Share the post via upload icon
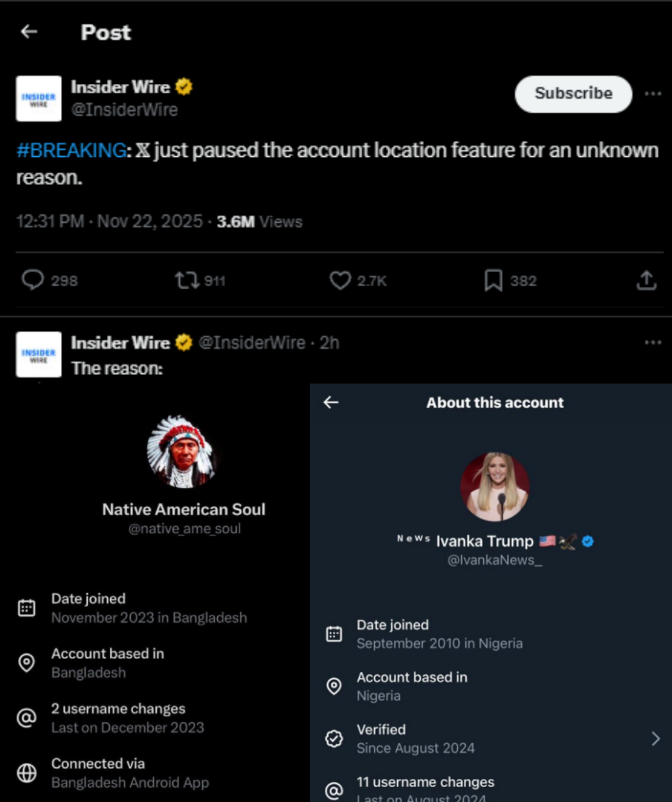This screenshot has width=672, height=802. (646, 281)
